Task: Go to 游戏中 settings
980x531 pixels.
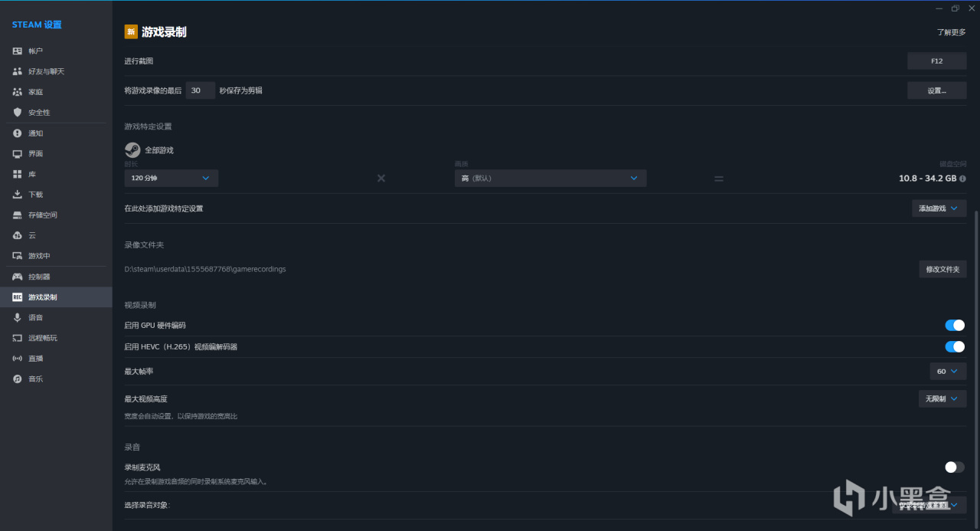Action: (56, 256)
